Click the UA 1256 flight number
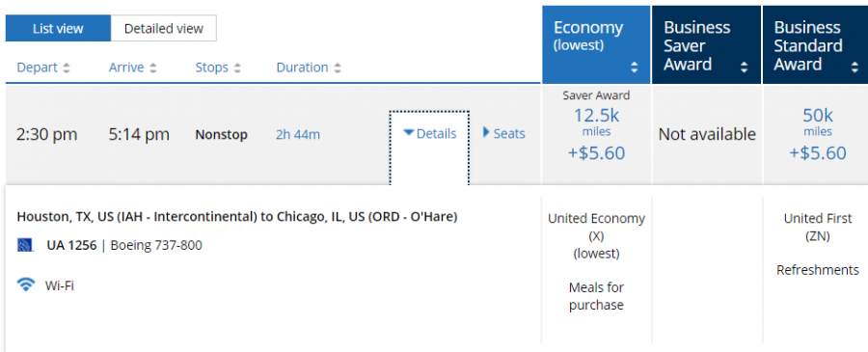 [71, 245]
